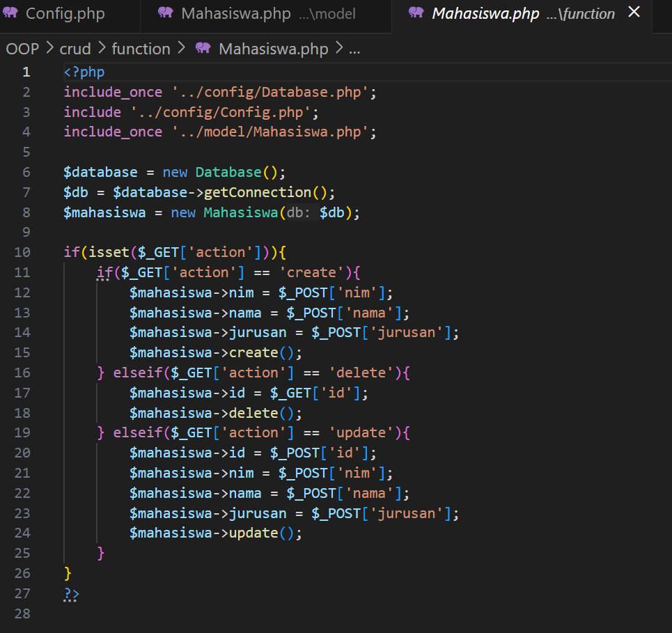The image size is (672, 633).
Task: Expand the function folder breadcrumb
Action: [141, 49]
